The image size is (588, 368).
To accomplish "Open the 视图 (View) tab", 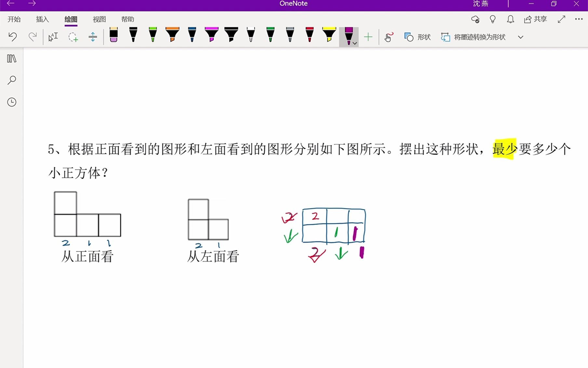I will click(99, 19).
